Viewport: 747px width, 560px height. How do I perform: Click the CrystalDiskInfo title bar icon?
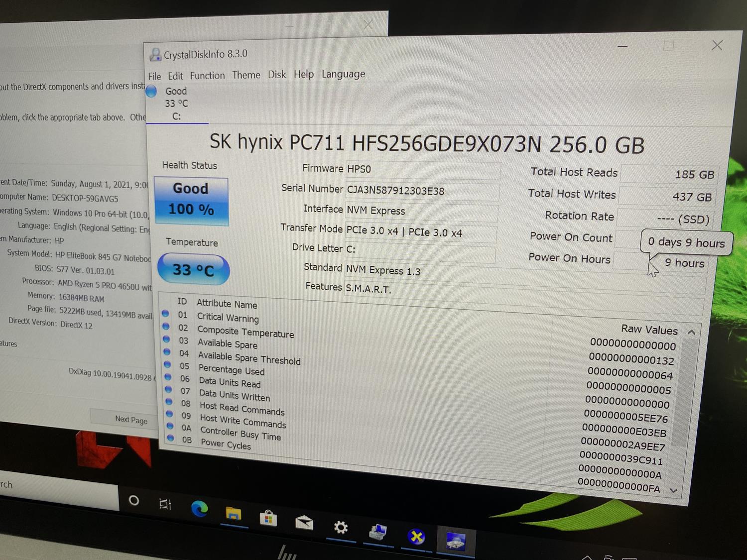click(155, 54)
